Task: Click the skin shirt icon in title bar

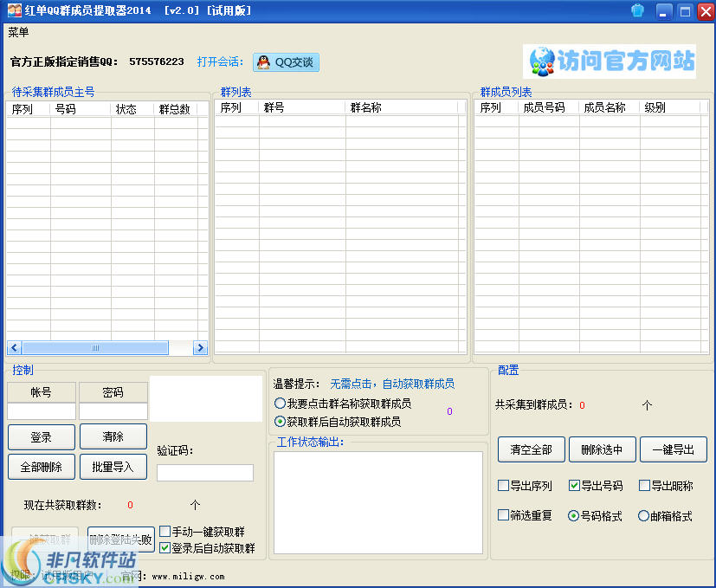Action: pyautogui.click(x=637, y=10)
